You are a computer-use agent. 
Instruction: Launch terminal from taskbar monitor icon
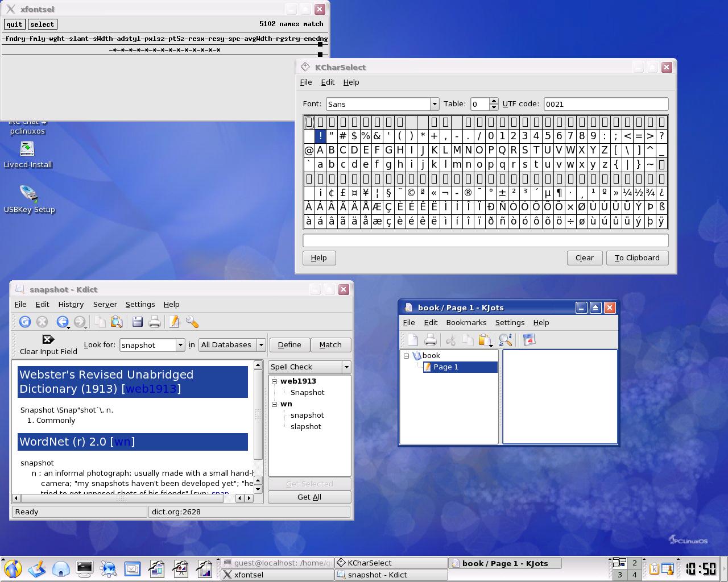click(85, 568)
